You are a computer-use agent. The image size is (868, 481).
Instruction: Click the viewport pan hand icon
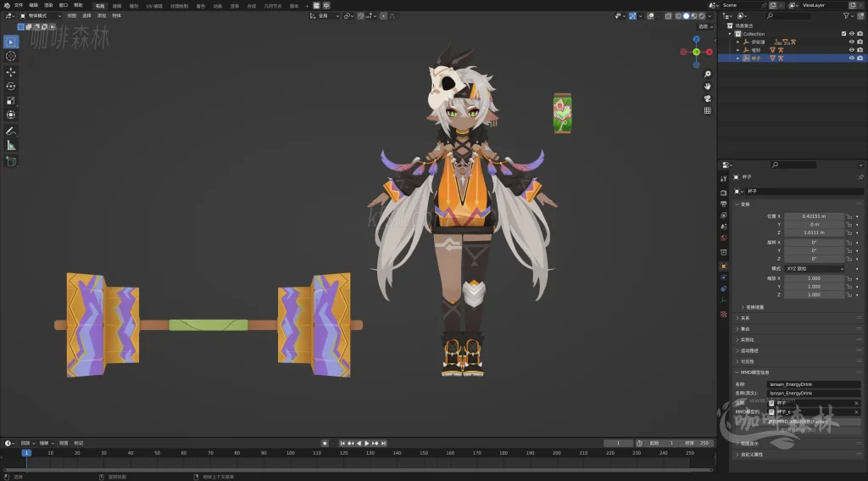707,86
